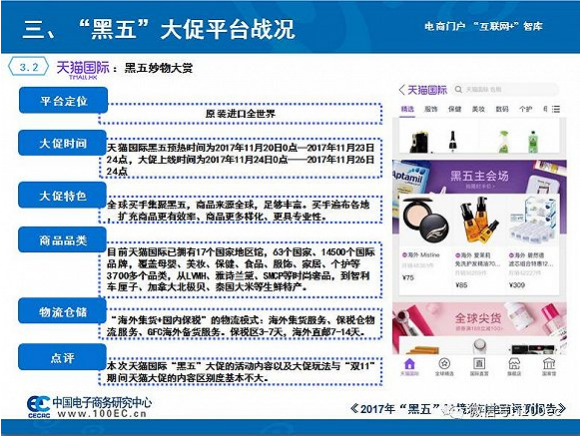Click the 天猫国际 search input field

coord(505,89)
